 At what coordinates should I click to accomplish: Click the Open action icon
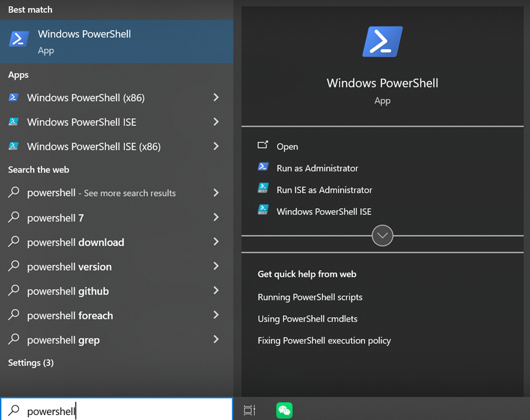click(x=263, y=146)
